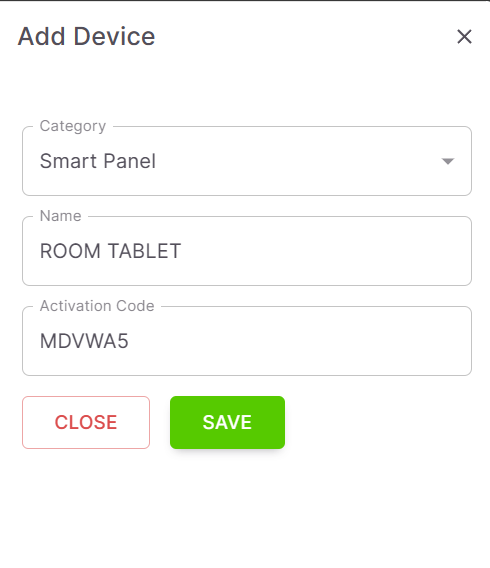Click the Category field label
Screen dimensions: 490x568
coord(73,126)
